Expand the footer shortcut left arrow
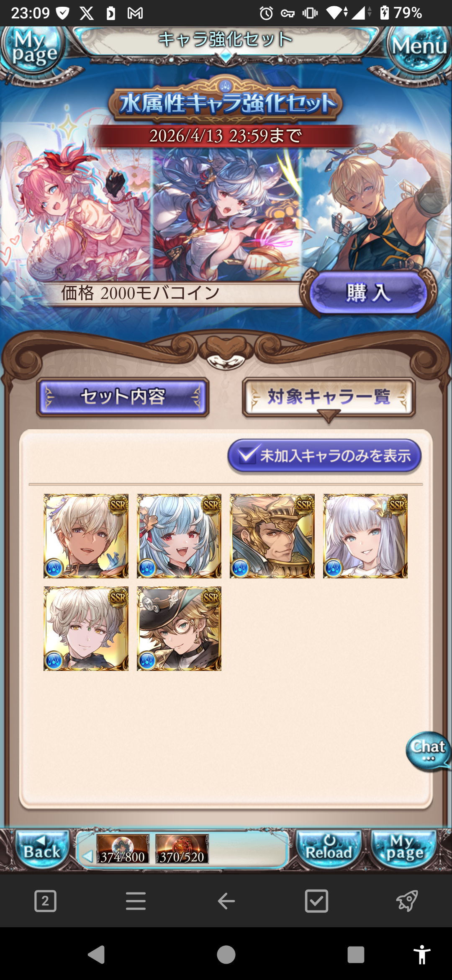 coord(87,856)
